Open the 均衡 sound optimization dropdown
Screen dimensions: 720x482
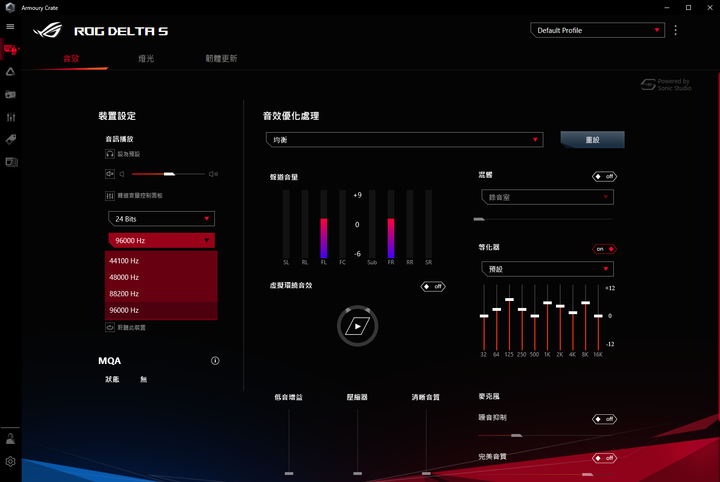[x=405, y=140]
